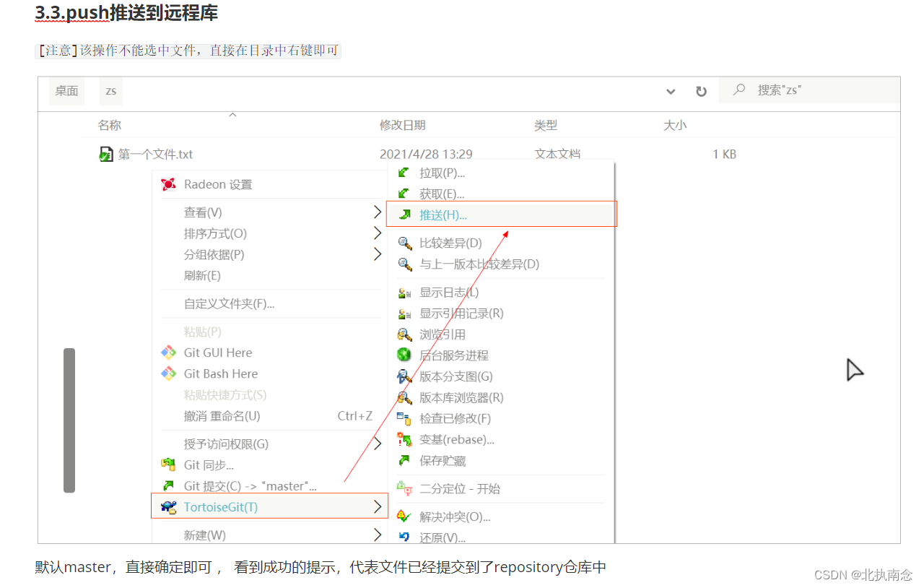The image size is (924, 588).
Task: Click the 还原(V) revert icon
Action: (x=404, y=537)
